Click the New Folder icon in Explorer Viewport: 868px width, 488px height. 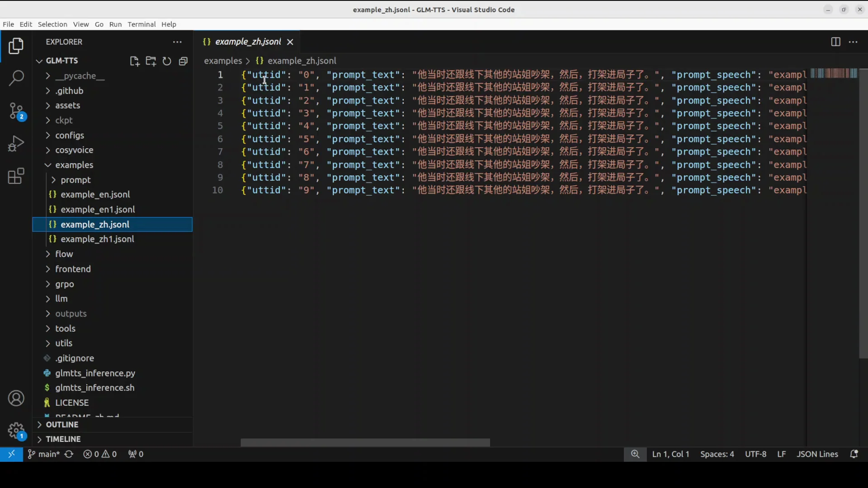[x=151, y=61]
